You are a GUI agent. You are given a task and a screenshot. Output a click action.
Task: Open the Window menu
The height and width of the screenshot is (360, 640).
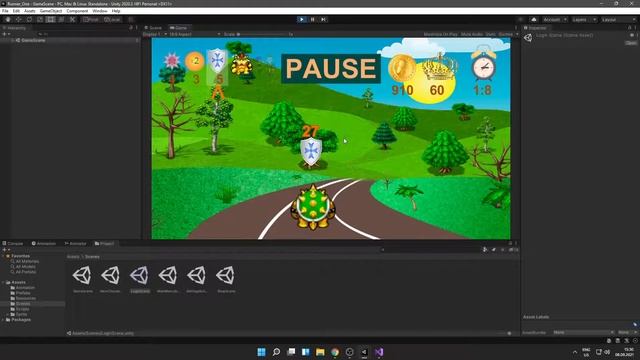click(x=100, y=11)
